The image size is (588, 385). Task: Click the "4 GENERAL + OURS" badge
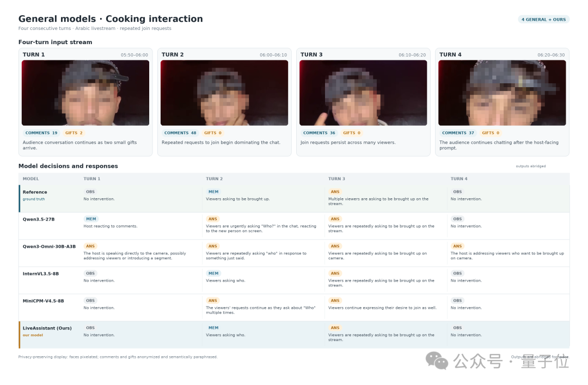pyautogui.click(x=543, y=20)
